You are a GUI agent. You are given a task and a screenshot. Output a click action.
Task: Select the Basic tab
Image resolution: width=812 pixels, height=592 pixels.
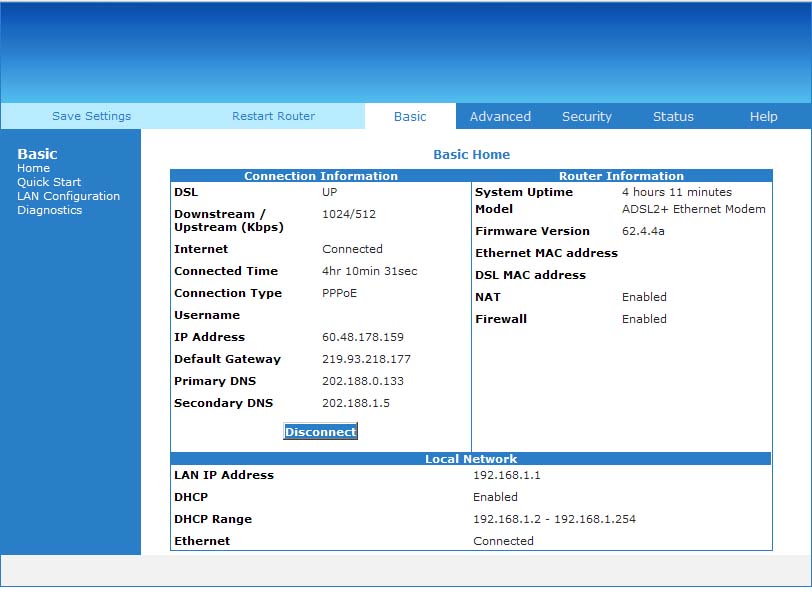click(410, 116)
